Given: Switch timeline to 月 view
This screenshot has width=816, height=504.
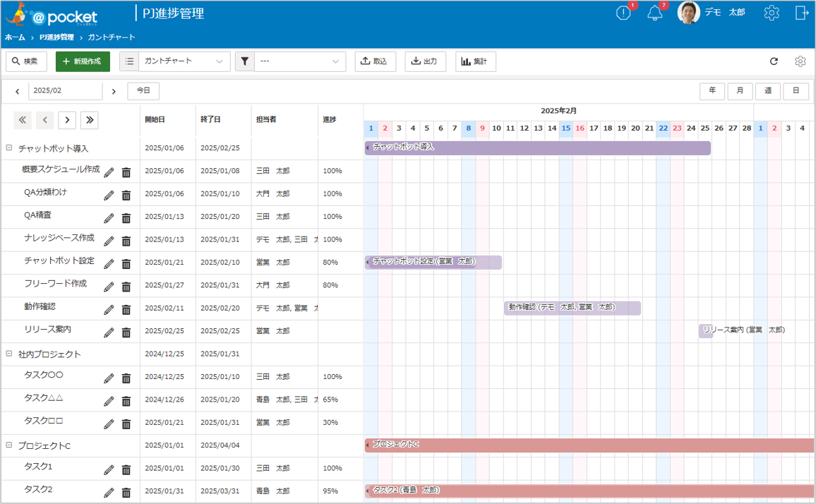Looking at the screenshot, I should 740,91.
